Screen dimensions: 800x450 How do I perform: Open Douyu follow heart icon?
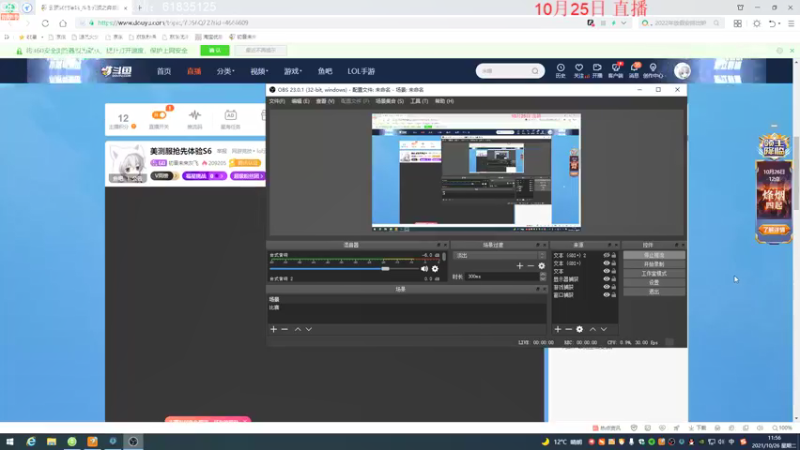pos(579,70)
